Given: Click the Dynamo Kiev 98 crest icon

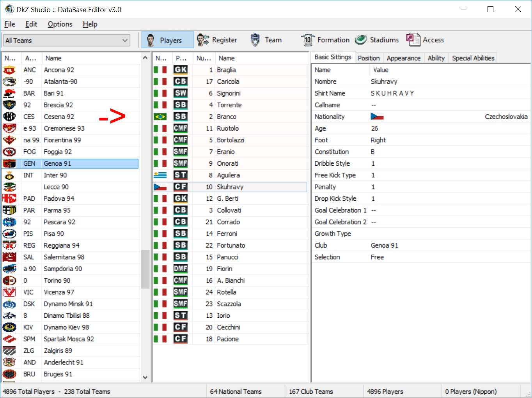Looking at the screenshot, I should click(x=9, y=327).
